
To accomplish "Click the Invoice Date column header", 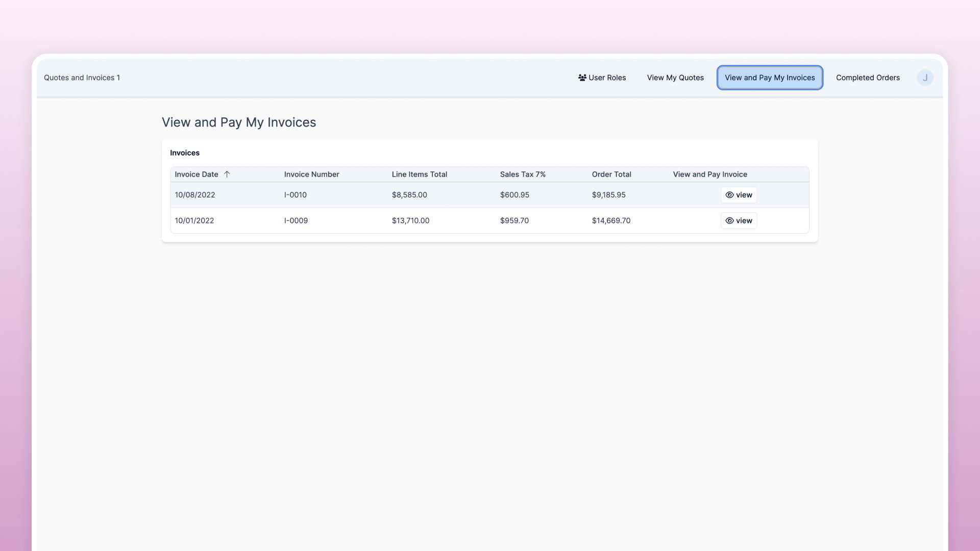I will point(196,174).
